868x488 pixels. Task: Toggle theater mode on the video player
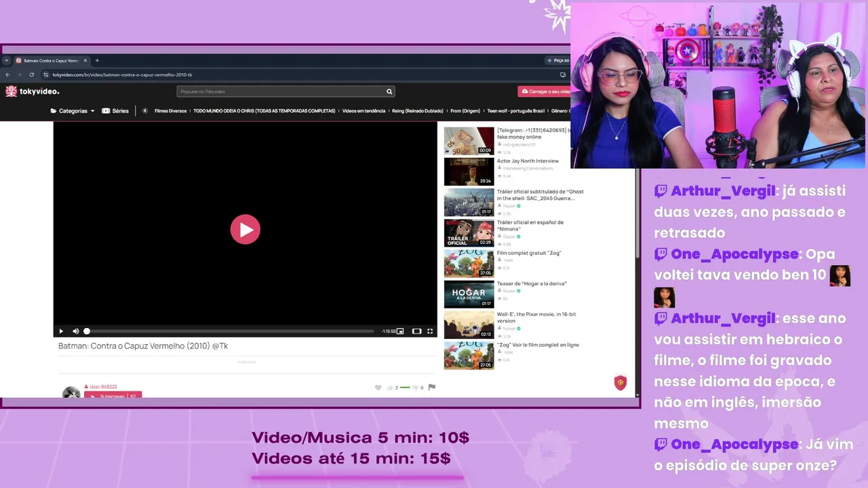click(416, 331)
